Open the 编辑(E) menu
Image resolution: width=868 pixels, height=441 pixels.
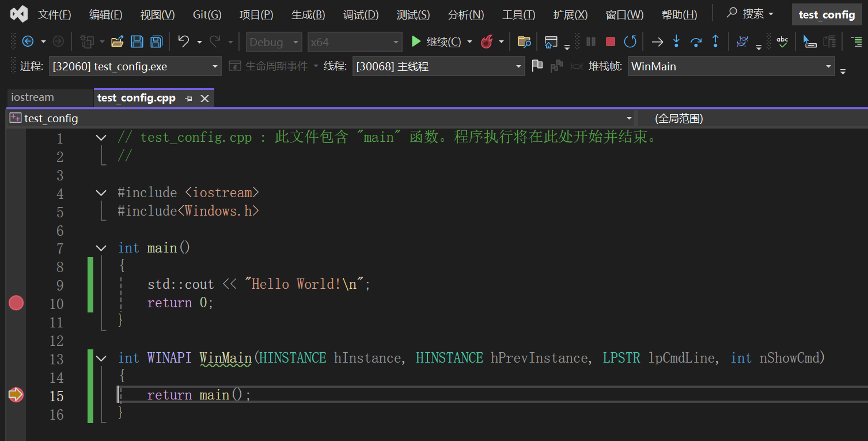pyautogui.click(x=106, y=14)
